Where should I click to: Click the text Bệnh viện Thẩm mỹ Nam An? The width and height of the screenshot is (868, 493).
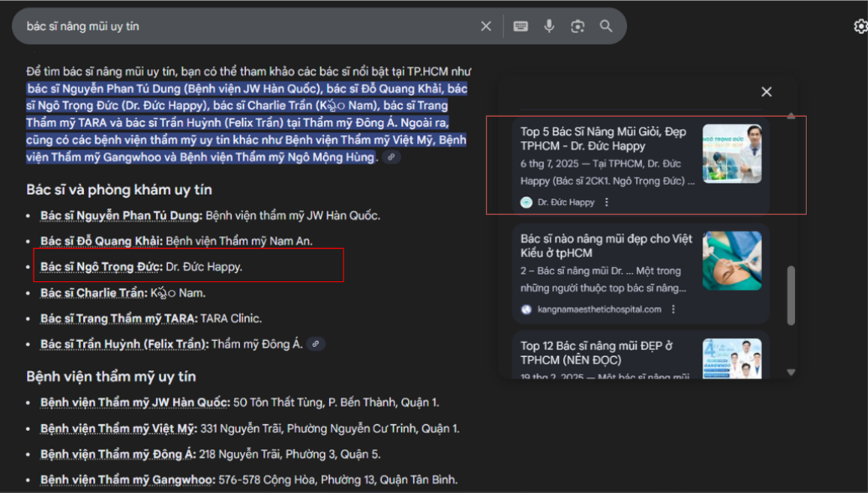[239, 241]
